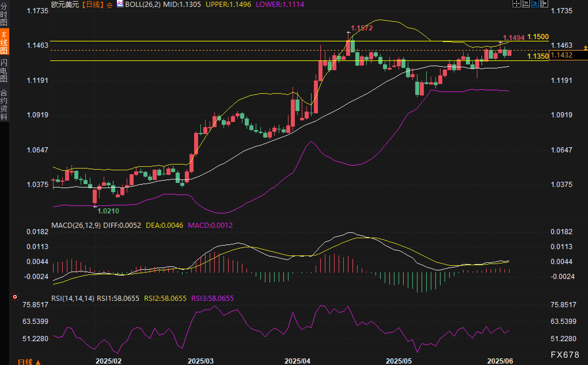Click the crosshair cursor tool icon
The height and width of the screenshot is (365, 588).
click(516, 4)
